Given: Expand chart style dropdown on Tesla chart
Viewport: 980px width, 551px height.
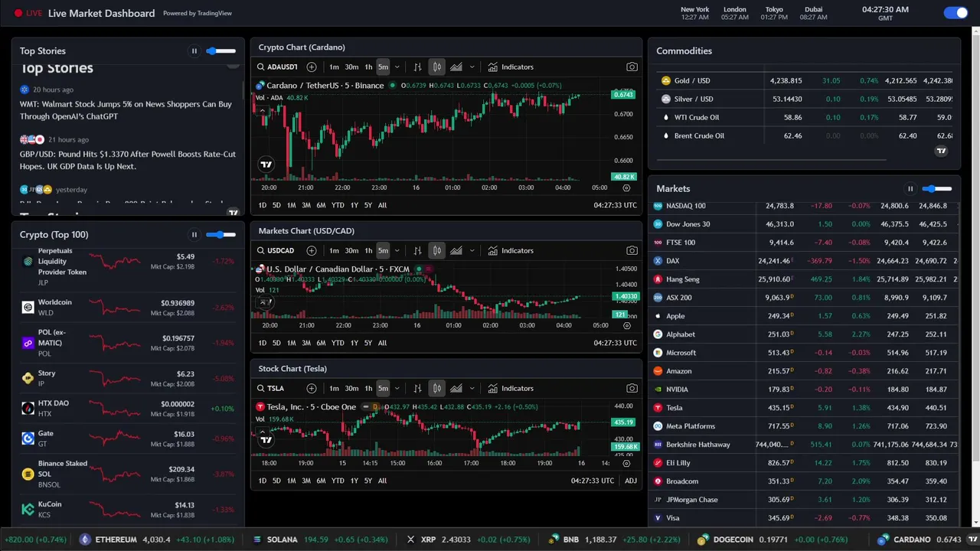Looking at the screenshot, I should [472, 389].
